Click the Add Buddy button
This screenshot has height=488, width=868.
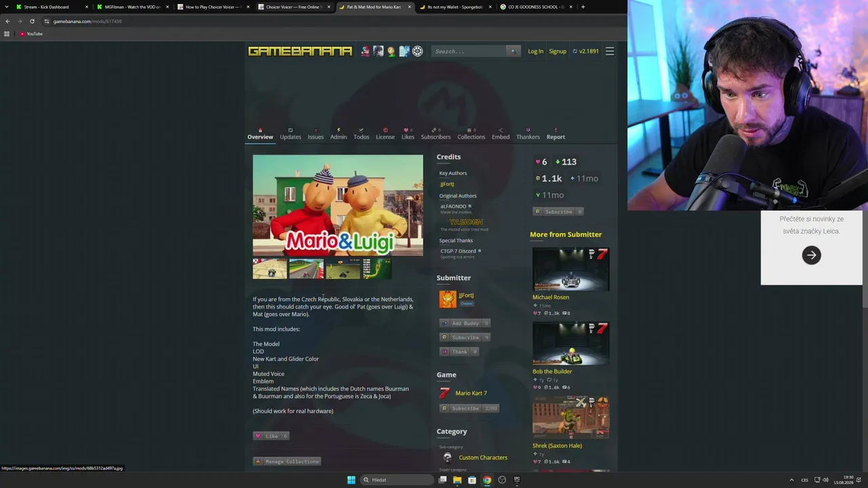point(465,323)
